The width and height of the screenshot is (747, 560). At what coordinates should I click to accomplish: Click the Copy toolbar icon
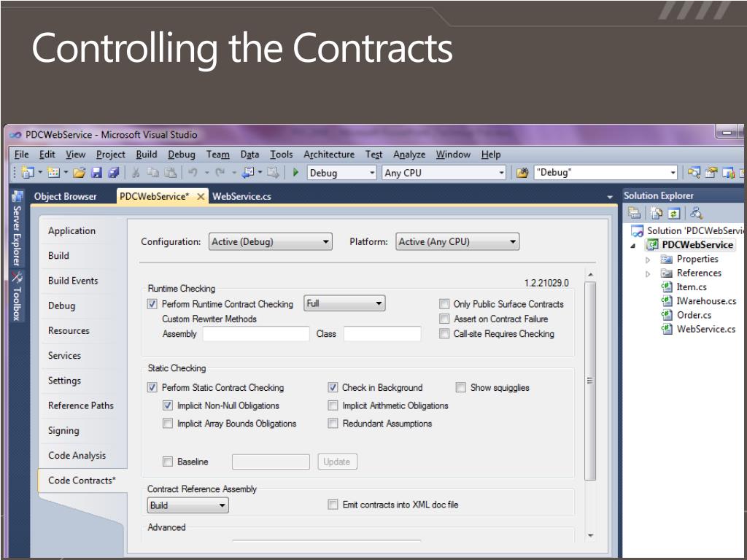152,172
